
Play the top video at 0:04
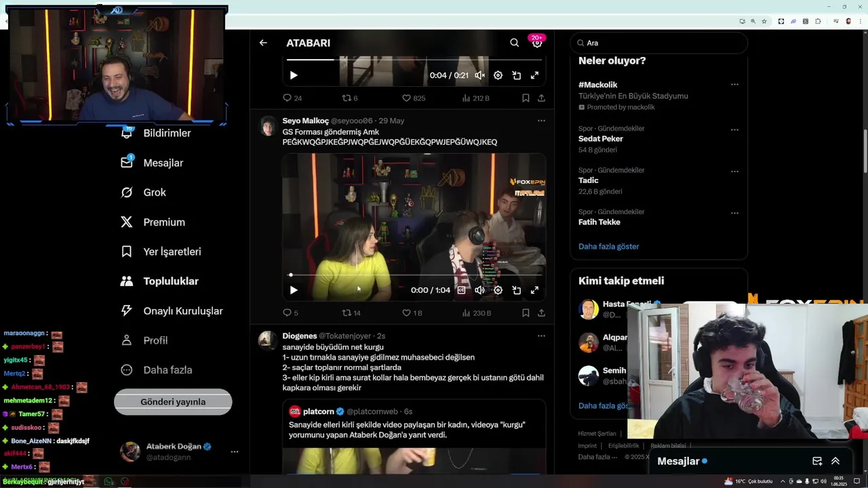pos(293,75)
